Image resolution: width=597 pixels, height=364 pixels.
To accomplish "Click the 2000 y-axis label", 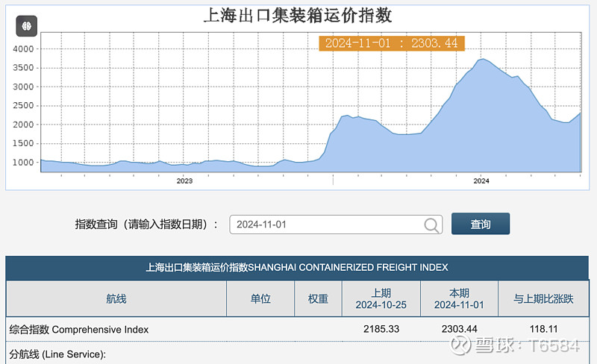I will pos(23,125).
